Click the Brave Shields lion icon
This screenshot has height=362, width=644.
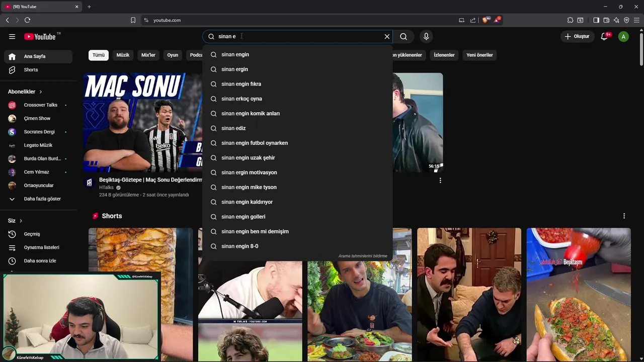485,20
